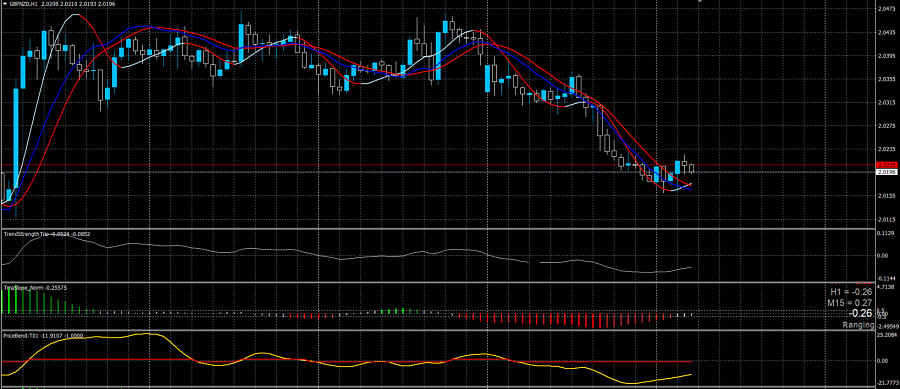This screenshot has width=900, height=389.
Task: Click the 25.2084 scale value in PriceBend pane
Action: pyautogui.click(x=886, y=334)
